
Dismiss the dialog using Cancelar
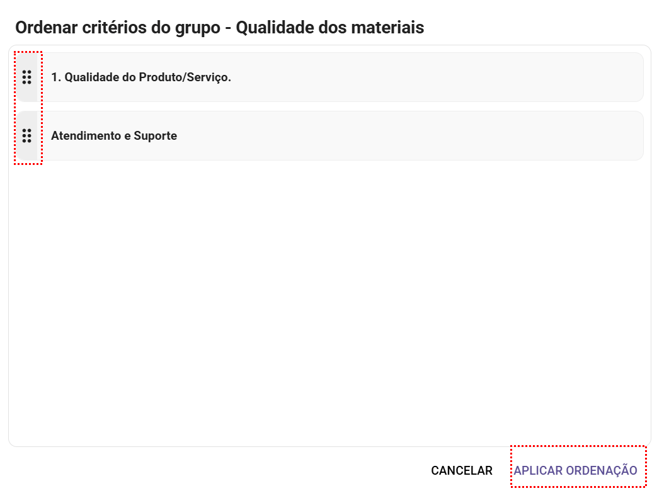tap(461, 470)
